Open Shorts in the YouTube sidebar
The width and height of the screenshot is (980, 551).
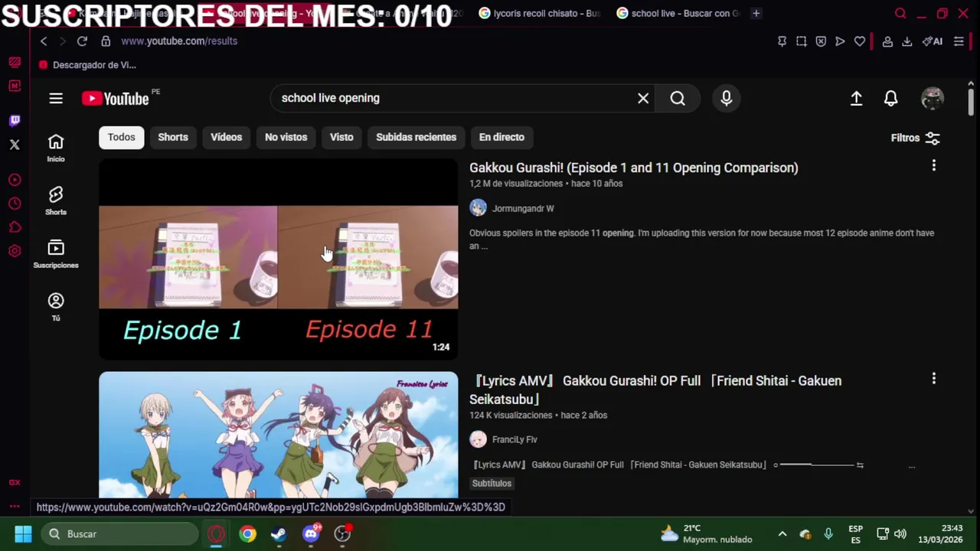[x=56, y=201]
